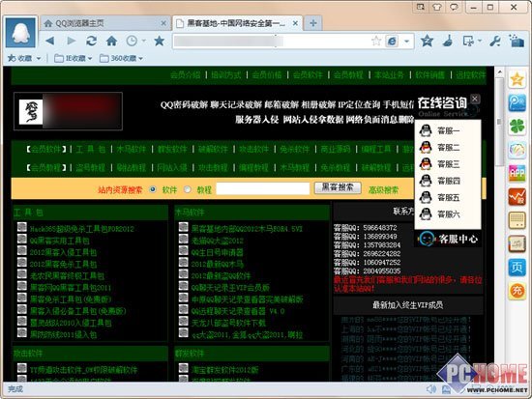Open the star-plus add favorite icon

(427, 41)
